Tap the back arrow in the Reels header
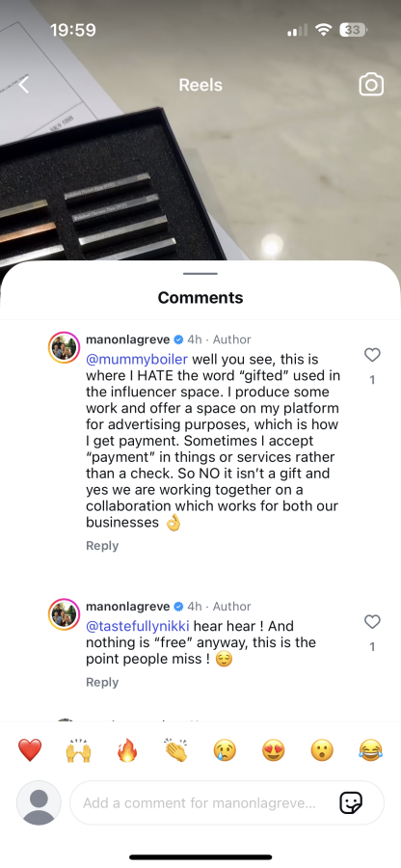This screenshot has height=868, width=401. 24,85
